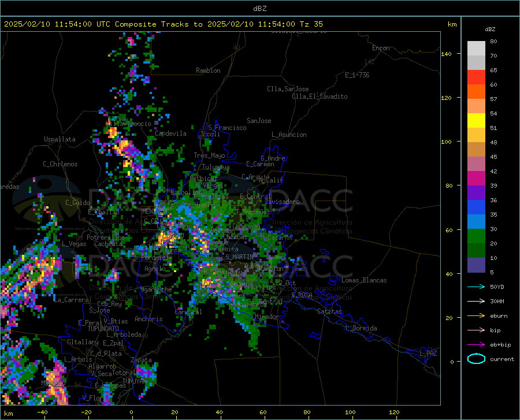Screen dimensions: 520x420
Task: Click the Agrelo map label
Action: (x=155, y=269)
